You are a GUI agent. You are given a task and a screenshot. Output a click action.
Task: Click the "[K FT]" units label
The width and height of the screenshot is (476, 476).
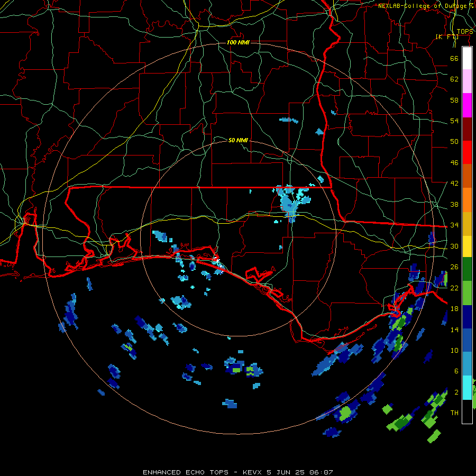click(447, 37)
